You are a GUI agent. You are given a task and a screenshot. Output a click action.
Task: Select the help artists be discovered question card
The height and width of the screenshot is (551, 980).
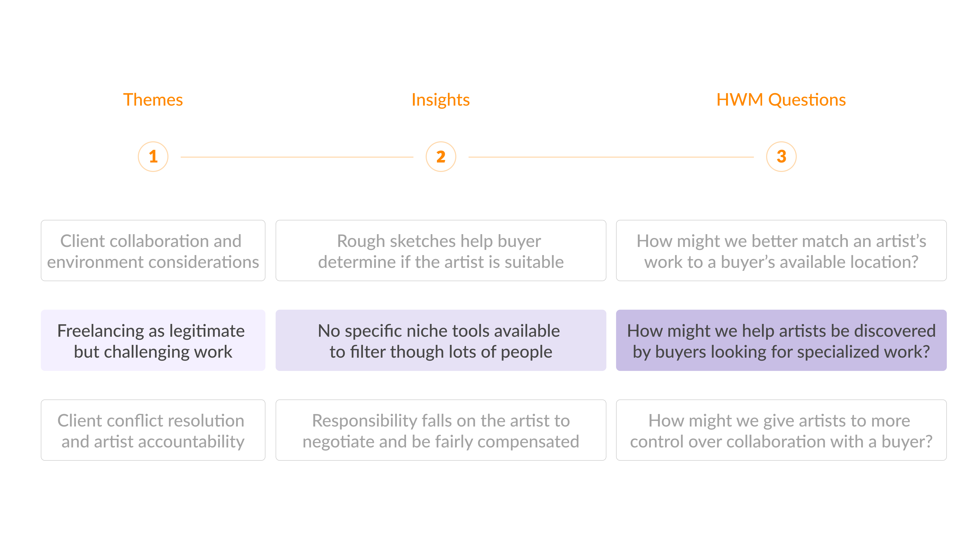click(x=781, y=340)
